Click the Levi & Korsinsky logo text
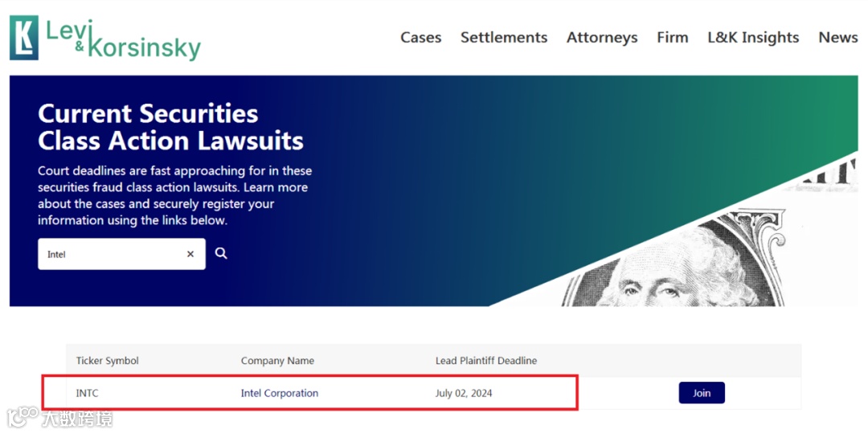The width and height of the screenshot is (868, 434). (x=122, y=39)
